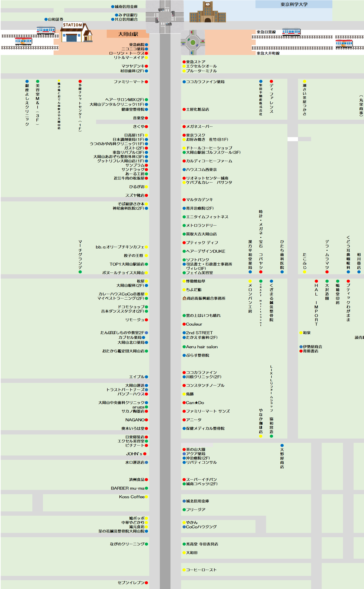
Task: Click the STATION building icon
Action: pos(76,32)
